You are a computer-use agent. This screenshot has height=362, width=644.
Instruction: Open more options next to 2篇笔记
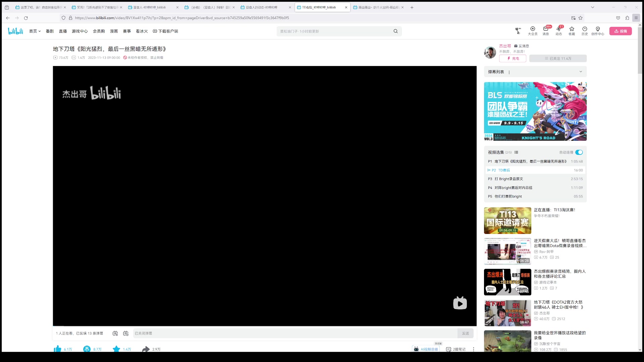click(473, 349)
